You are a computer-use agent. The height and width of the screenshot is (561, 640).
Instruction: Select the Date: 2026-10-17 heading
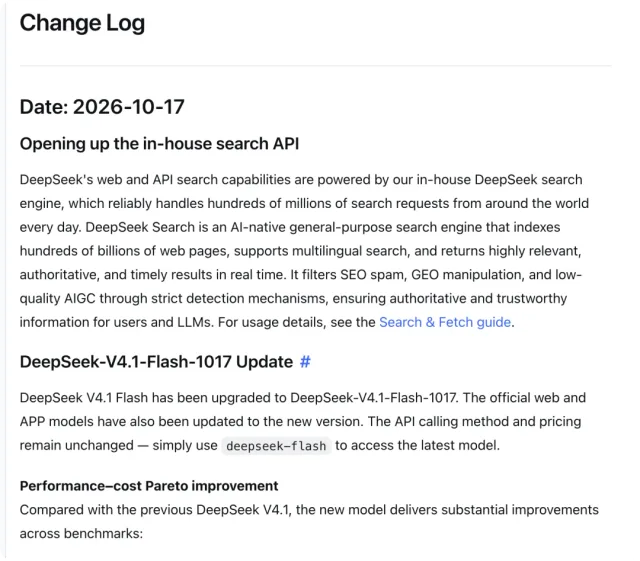(102, 107)
